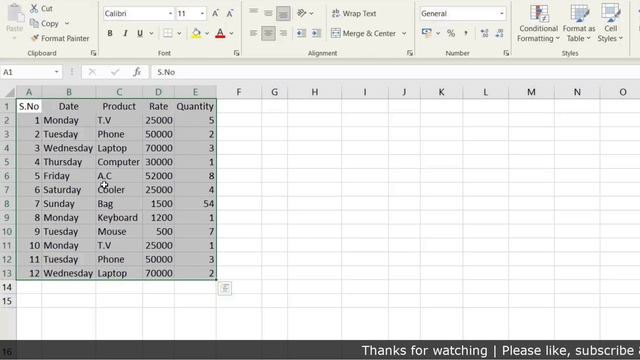Click the Name Box showing A1

27,72
